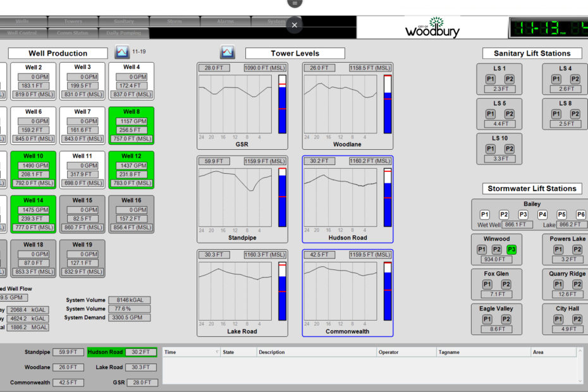Click Well 16 856.4 FT (MSL) value

[x=132, y=228]
